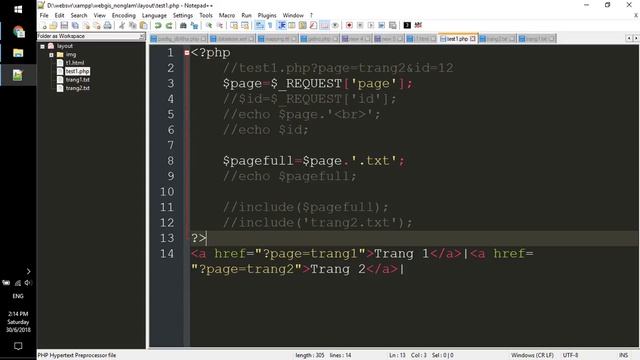Start macro recording with red dot
The height and width of the screenshot is (360, 640).
click(349, 26)
